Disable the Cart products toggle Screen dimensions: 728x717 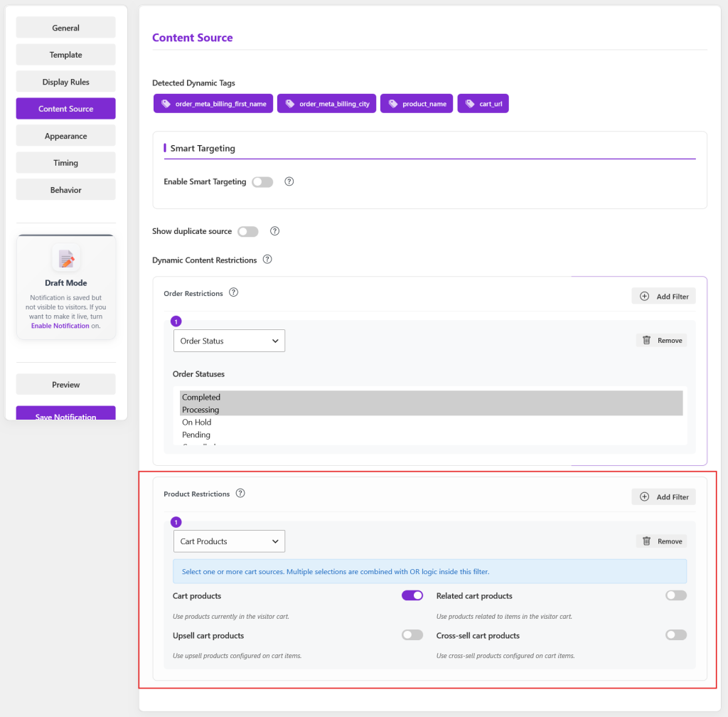click(412, 595)
